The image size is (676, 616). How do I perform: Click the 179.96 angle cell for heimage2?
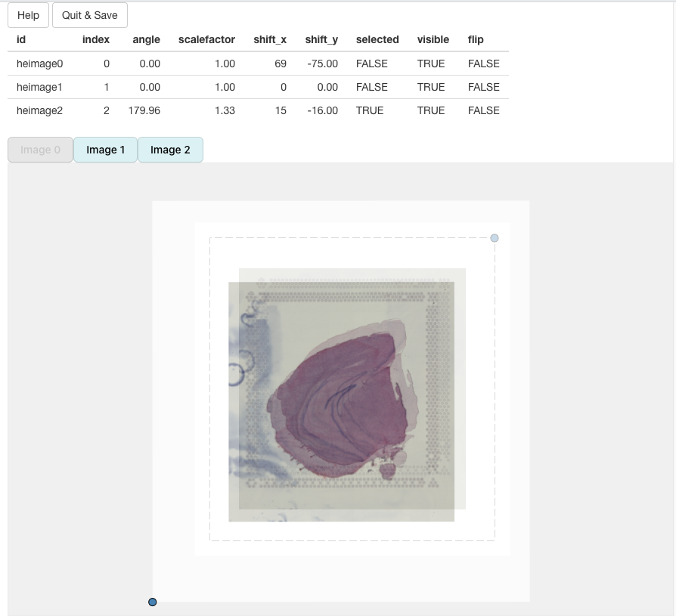pos(144,110)
